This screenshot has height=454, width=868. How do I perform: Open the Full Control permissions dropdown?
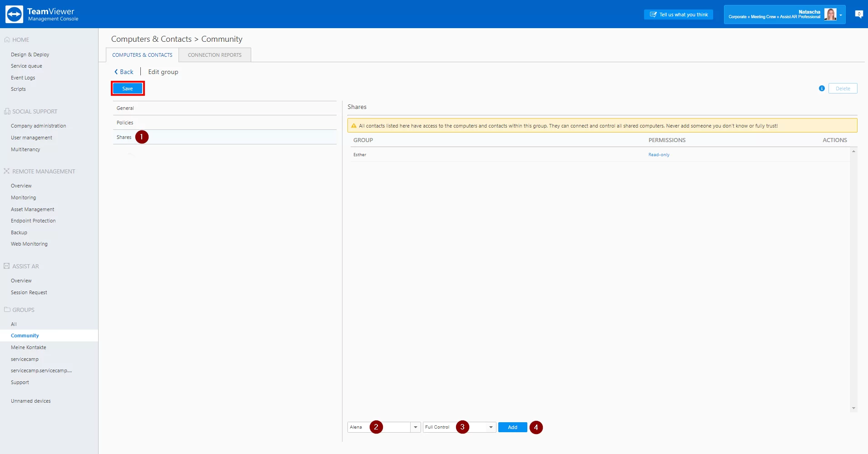(x=491, y=427)
